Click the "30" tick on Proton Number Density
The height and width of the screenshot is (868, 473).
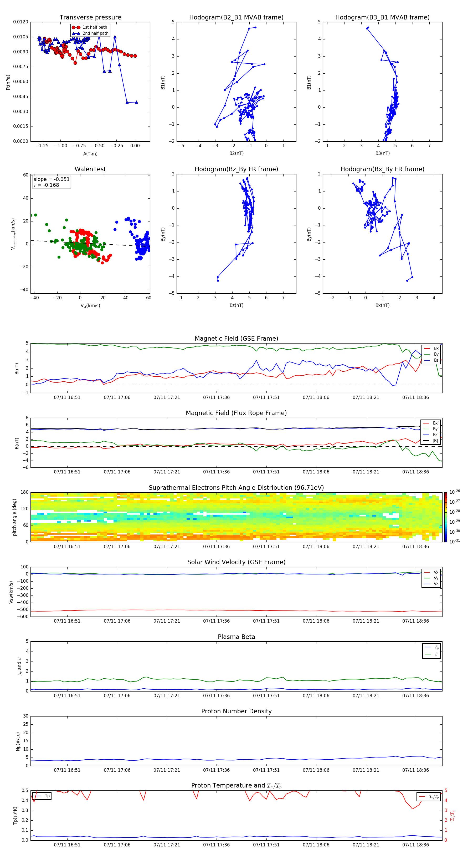26,716
